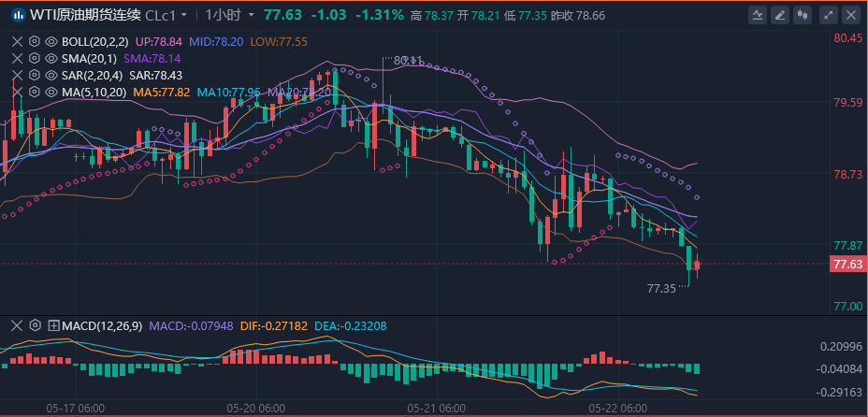Click the bar-chart logo beside WTI title
Screen dimensions: 868x417
[x=16, y=15]
